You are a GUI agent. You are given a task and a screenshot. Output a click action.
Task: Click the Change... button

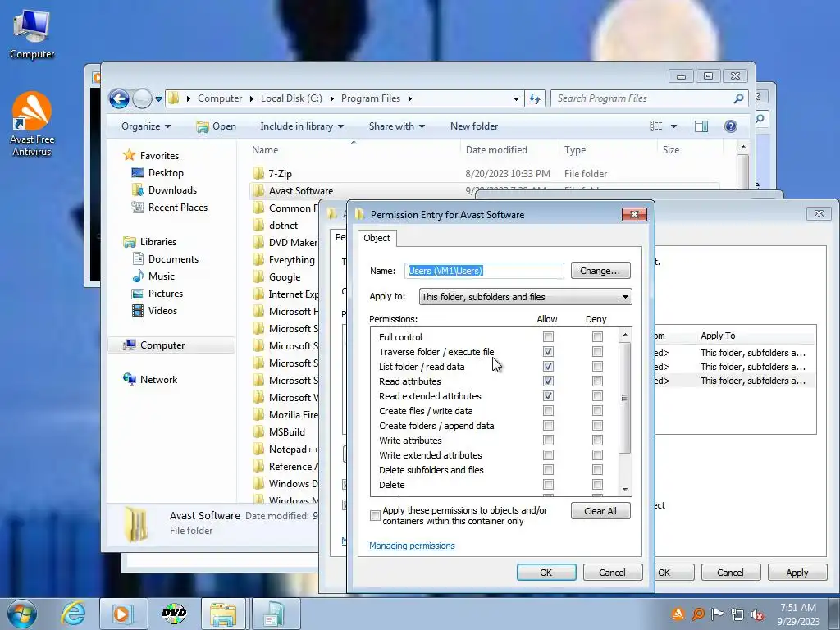[x=600, y=271]
